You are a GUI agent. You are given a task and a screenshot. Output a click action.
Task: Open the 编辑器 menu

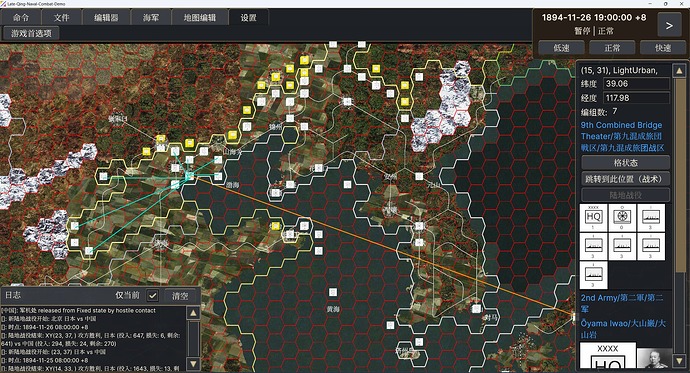106,18
